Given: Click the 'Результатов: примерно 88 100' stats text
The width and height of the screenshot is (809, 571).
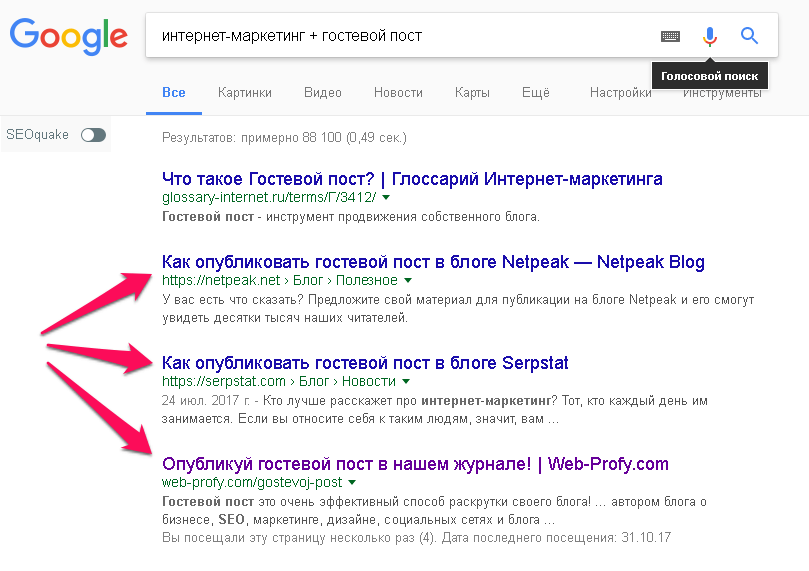Looking at the screenshot, I should (284, 138).
